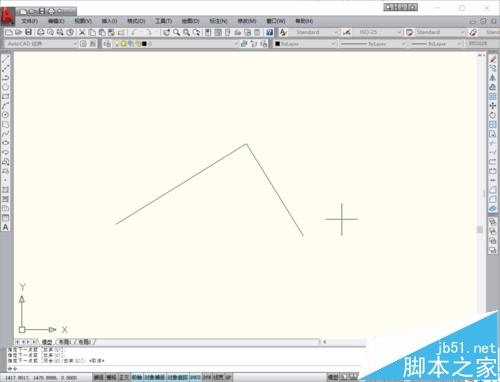This screenshot has height=382, width=500.
Task: Toggle 极轴 (Polar) in status bar
Action: click(137, 377)
